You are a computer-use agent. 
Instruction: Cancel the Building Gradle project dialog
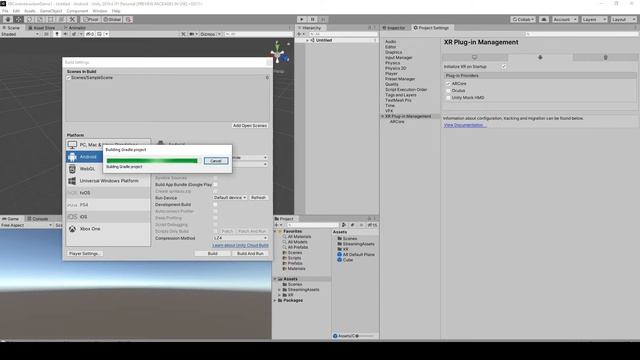click(216, 161)
